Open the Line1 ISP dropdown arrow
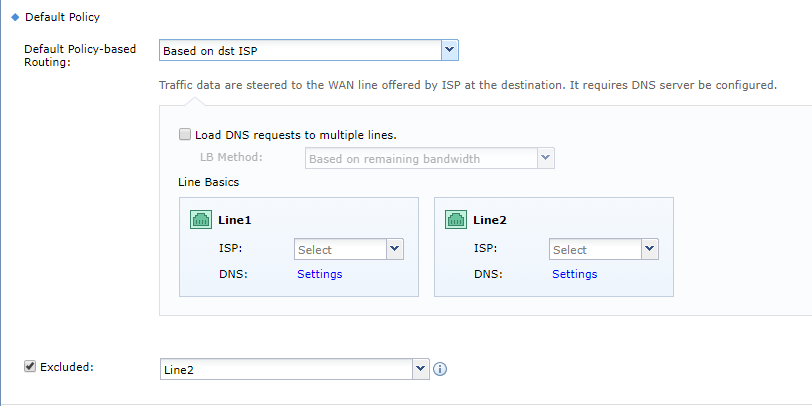The image size is (812, 406). (394, 249)
